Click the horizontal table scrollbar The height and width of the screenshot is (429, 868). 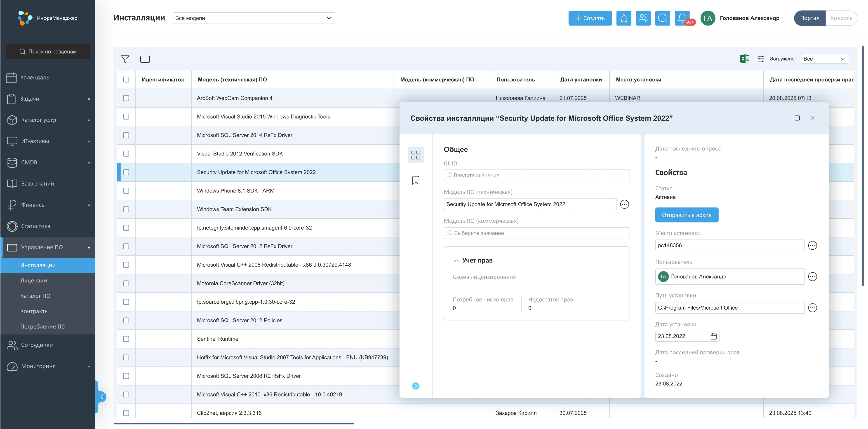coord(234,423)
